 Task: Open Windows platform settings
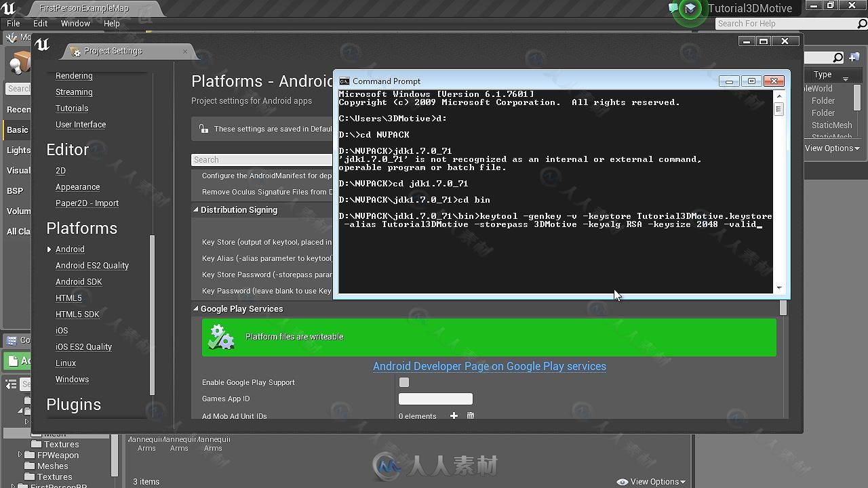coord(72,380)
